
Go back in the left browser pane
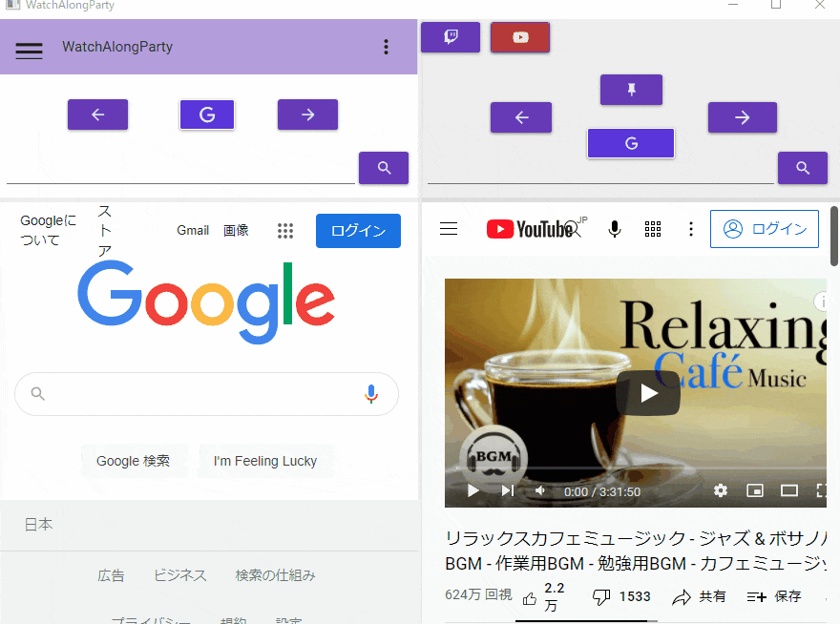(x=97, y=114)
